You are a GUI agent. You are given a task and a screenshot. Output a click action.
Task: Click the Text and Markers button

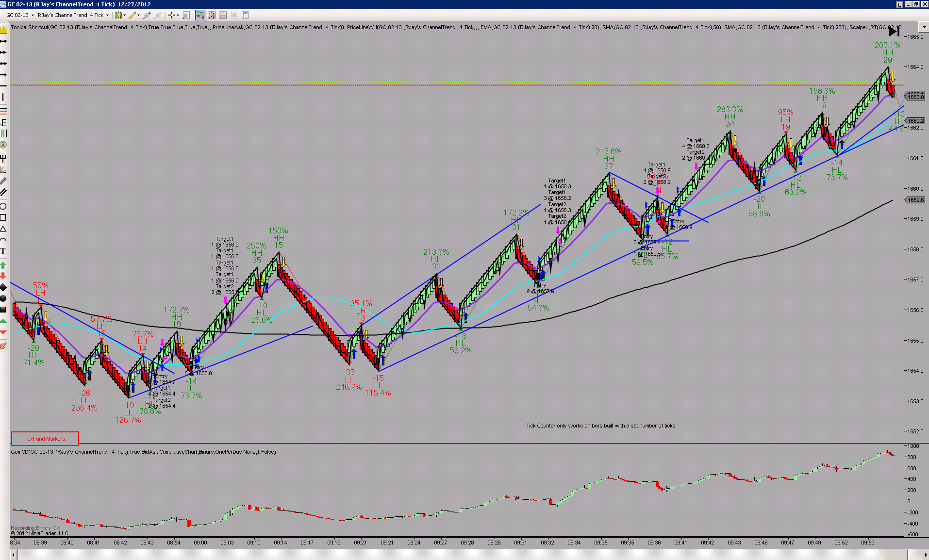pos(45,439)
